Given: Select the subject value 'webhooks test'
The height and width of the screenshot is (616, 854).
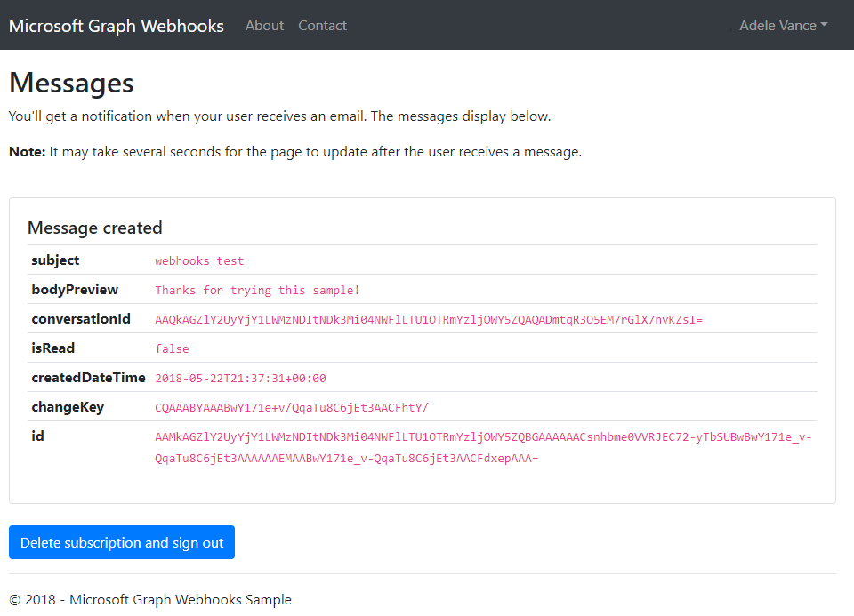Looking at the screenshot, I should click(199, 260).
